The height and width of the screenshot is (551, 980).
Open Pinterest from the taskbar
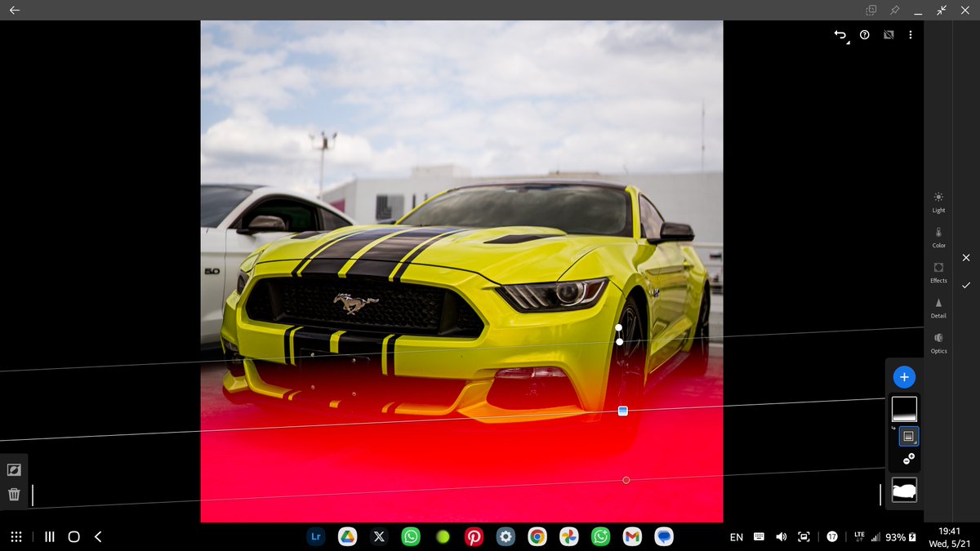474,536
